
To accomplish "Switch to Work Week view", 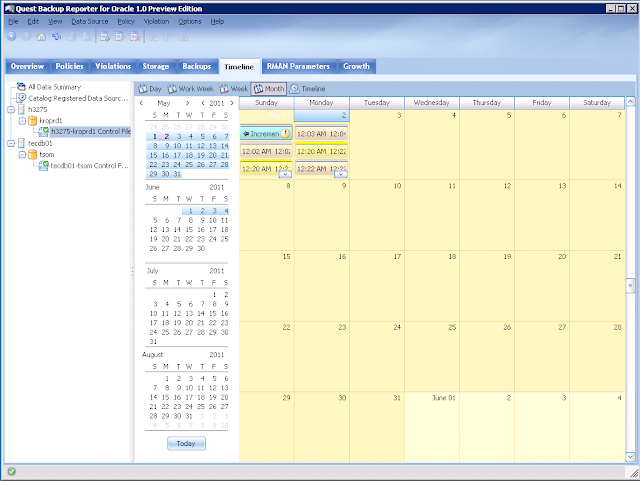I will coord(191,89).
